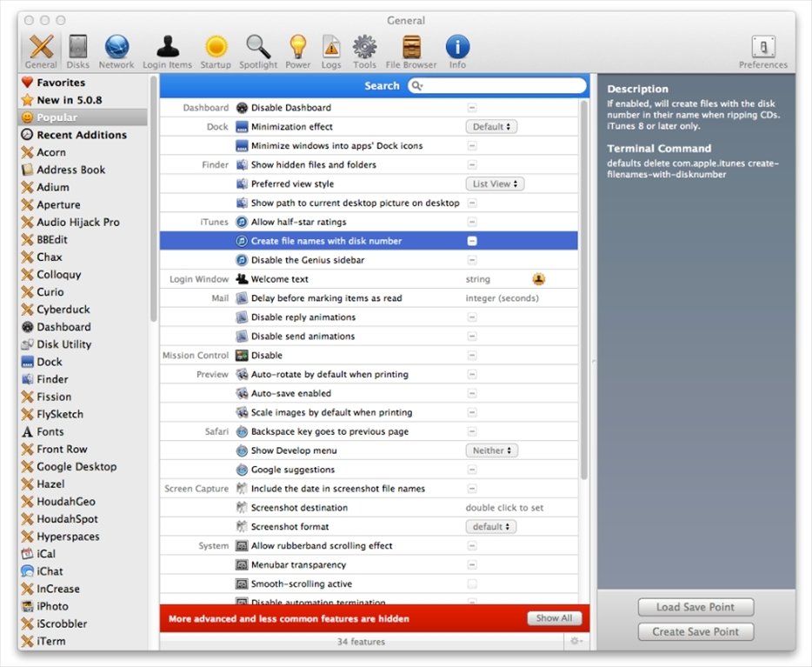Click into the Search field
Image resolution: width=812 pixels, height=667 pixels.
497,85
